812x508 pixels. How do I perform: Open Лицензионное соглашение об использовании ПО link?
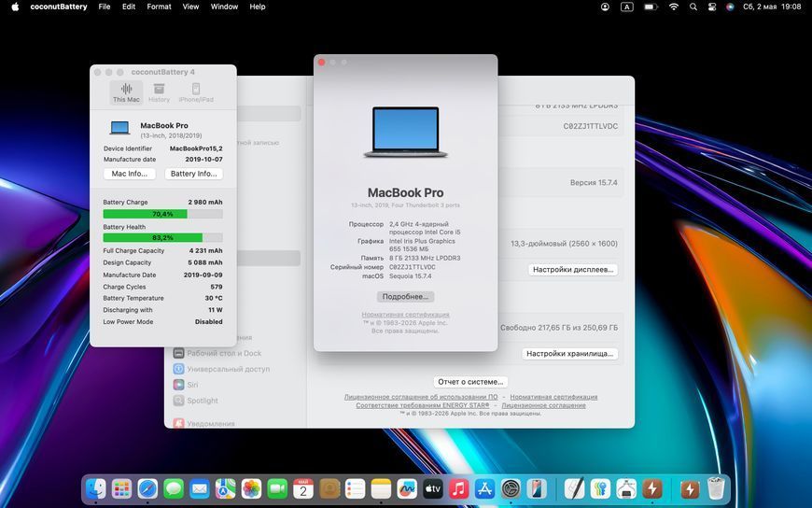pos(421,397)
